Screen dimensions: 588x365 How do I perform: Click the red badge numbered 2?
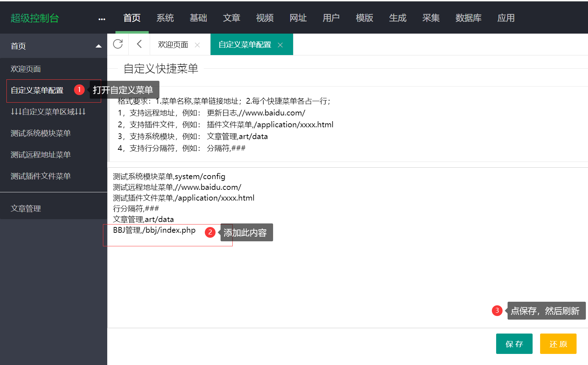click(210, 232)
